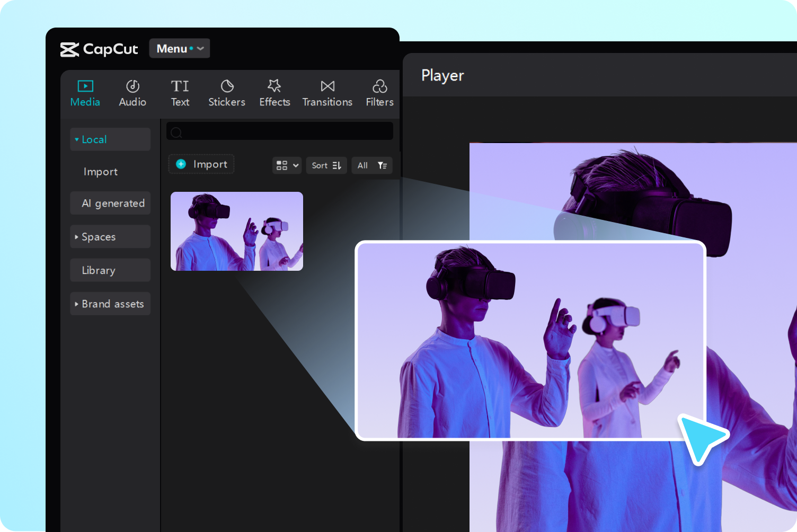797x532 pixels.
Task: Open the Sort options
Action: pos(326,165)
